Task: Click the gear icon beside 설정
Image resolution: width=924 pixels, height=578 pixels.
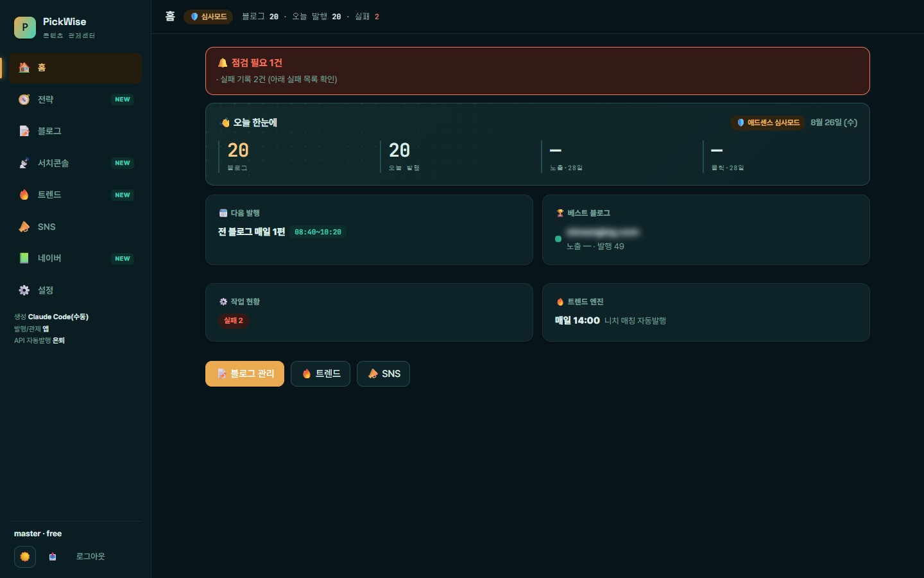Action: (24, 290)
